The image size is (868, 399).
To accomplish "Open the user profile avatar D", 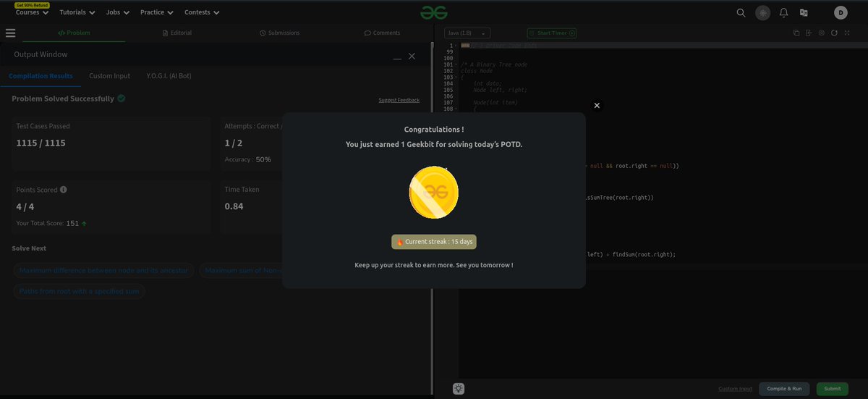I will 841,12.
